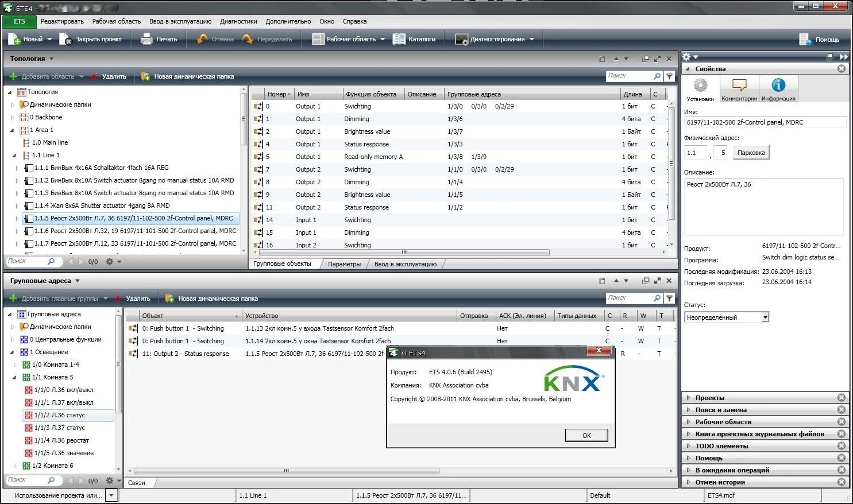Expand the Динамические папки topology node
The height and width of the screenshot is (504, 853).
pyautogui.click(x=13, y=104)
